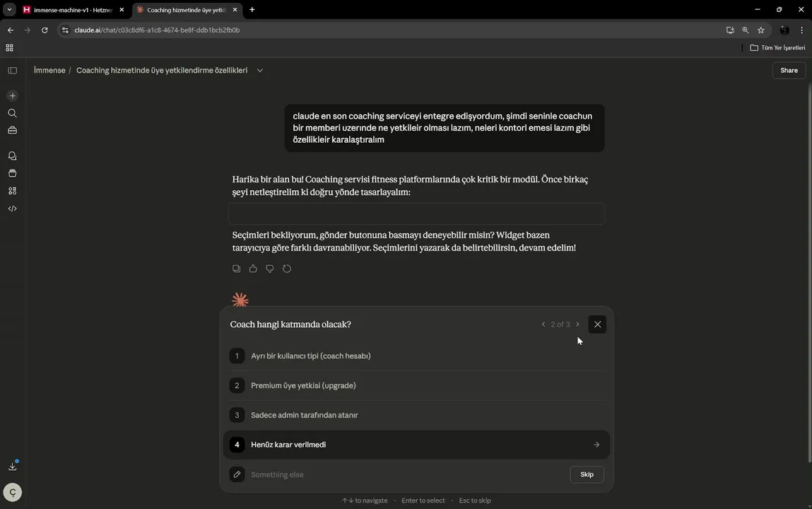Open the code icon in sidebar
Screen dimensions: 812x509
pos(12,209)
